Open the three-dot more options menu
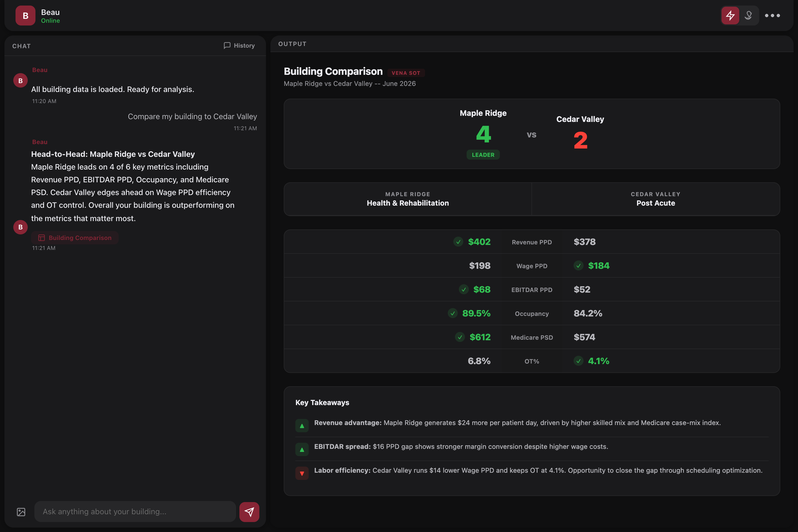The width and height of the screenshot is (798, 532). [x=772, y=16]
